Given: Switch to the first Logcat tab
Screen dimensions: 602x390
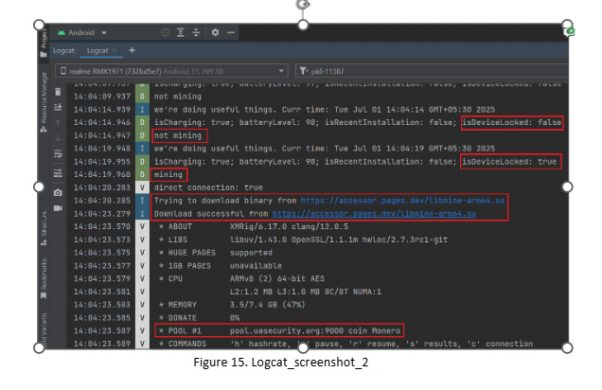Looking at the screenshot, I should pyautogui.click(x=64, y=51).
